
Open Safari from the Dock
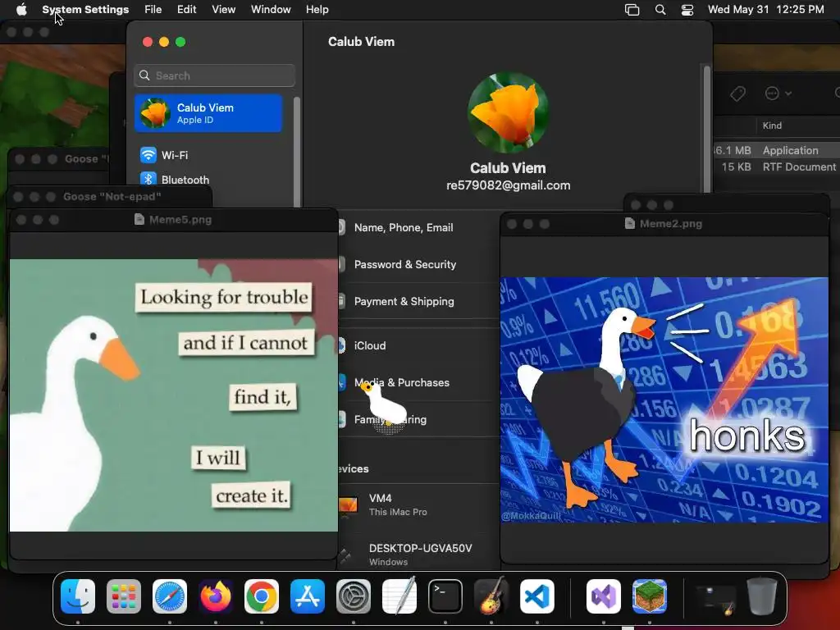click(170, 596)
